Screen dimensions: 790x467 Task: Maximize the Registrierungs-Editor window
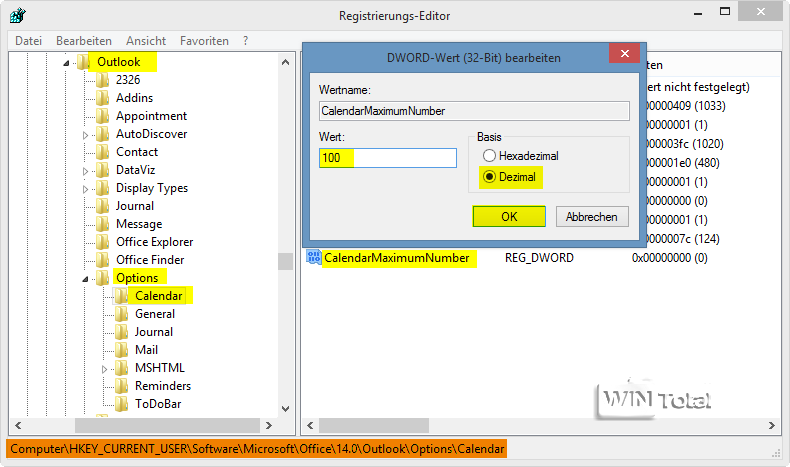pyautogui.click(x=725, y=11)
